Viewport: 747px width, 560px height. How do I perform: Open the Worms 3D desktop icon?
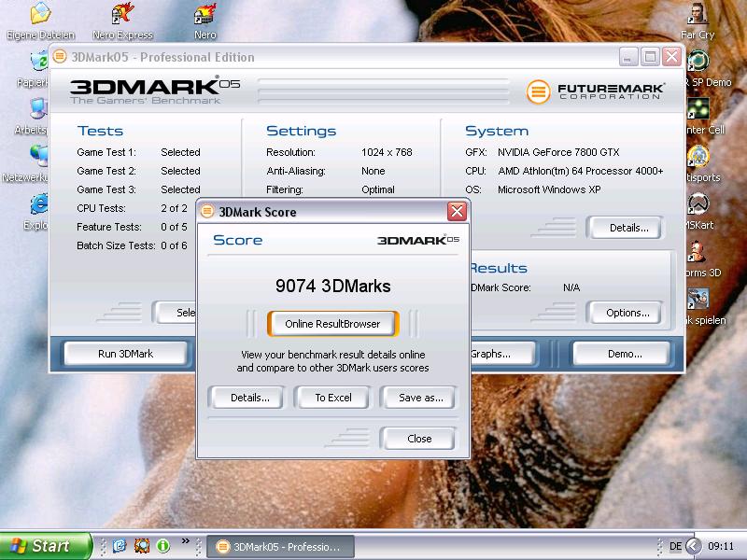pyautogui.click(x=704, y=259)
